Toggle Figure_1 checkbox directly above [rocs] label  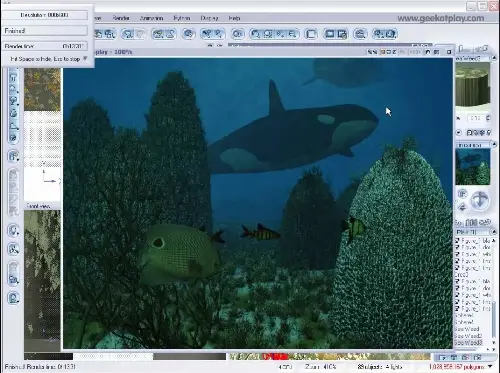point(457,268)
